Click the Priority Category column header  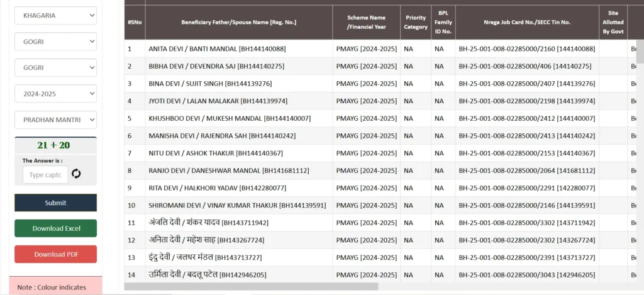pos(416,23)
